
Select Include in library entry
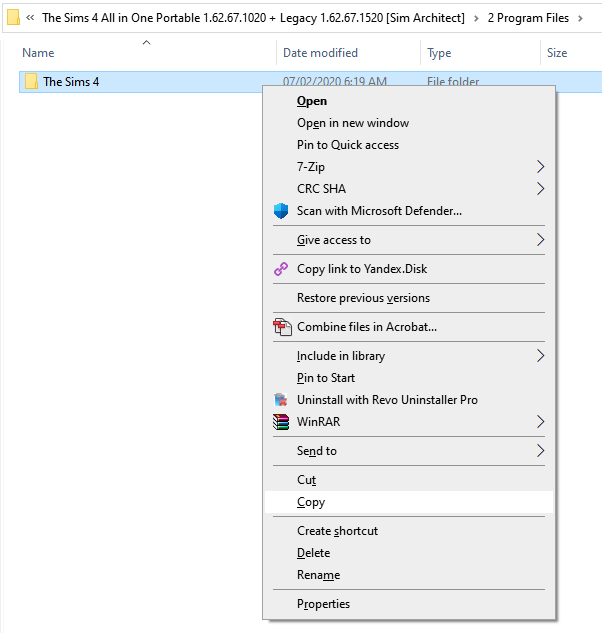[409, 356]
